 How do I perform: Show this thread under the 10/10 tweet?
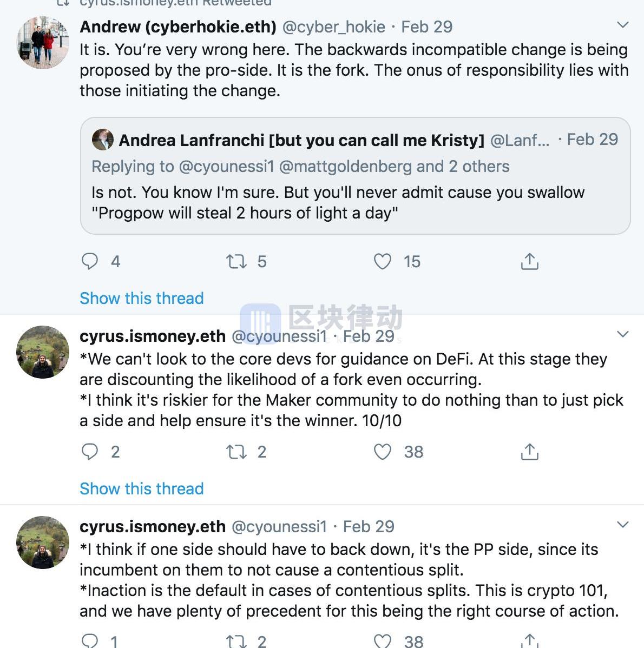tap(142, 488)
